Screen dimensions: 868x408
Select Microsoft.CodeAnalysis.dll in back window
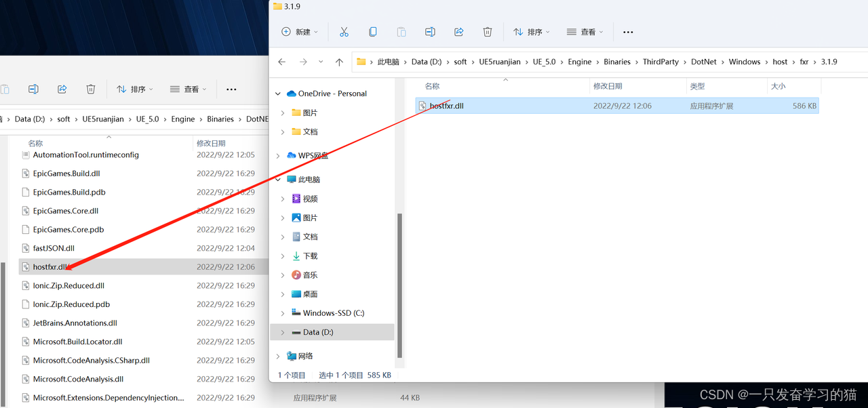click(78, 379)
